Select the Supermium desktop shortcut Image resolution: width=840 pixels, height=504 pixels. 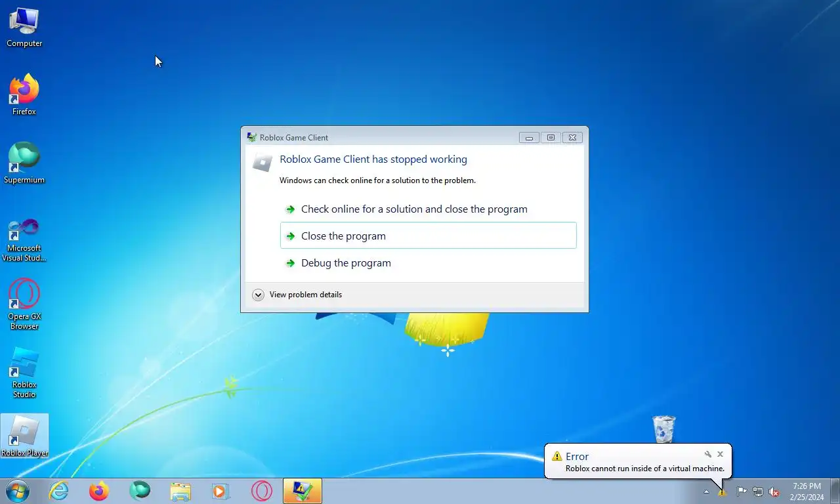[24, 163]
